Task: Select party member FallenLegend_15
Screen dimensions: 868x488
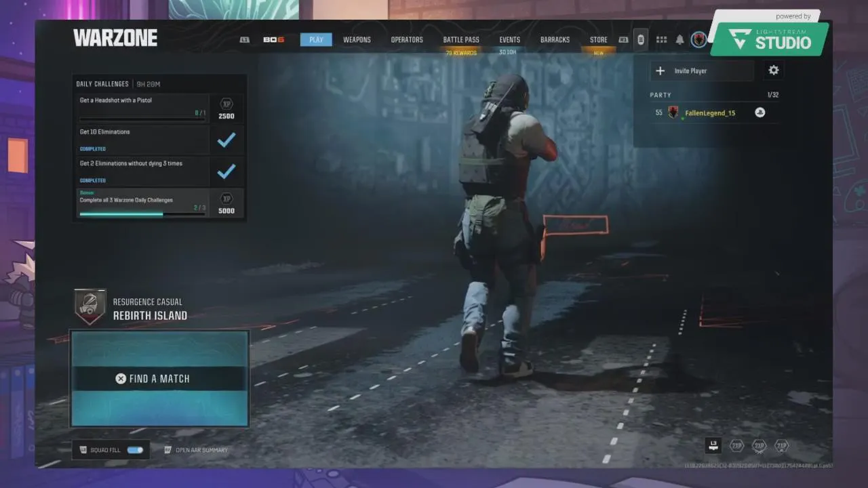Action: pos(711,113)
